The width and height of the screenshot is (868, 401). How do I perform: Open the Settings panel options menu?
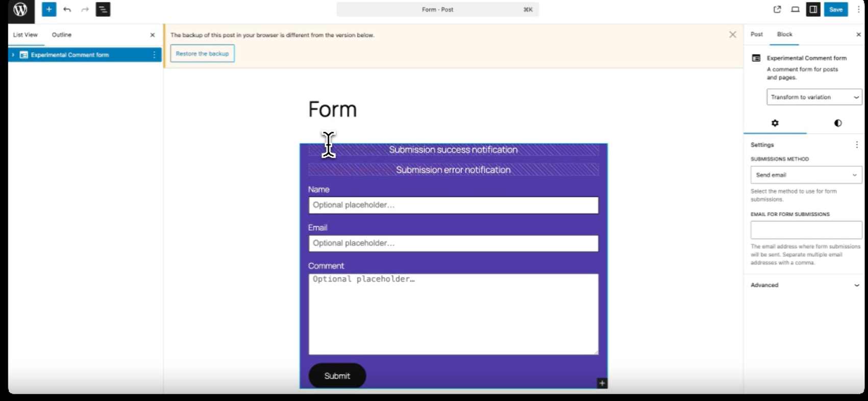(x=857, y=145)
